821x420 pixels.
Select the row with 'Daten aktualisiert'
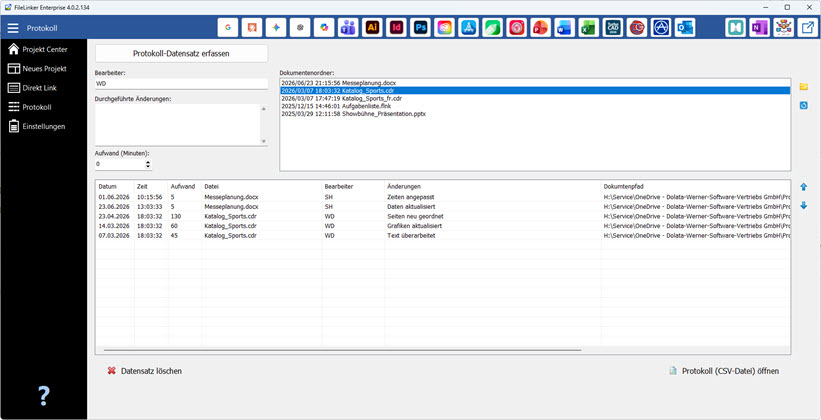(442, 207)
